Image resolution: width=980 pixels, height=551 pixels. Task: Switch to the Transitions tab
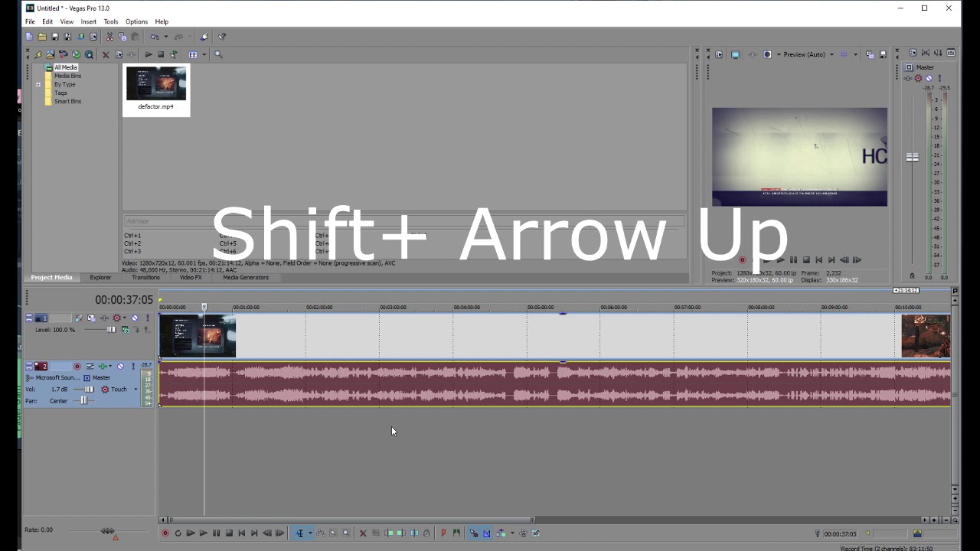click(145, 277)
